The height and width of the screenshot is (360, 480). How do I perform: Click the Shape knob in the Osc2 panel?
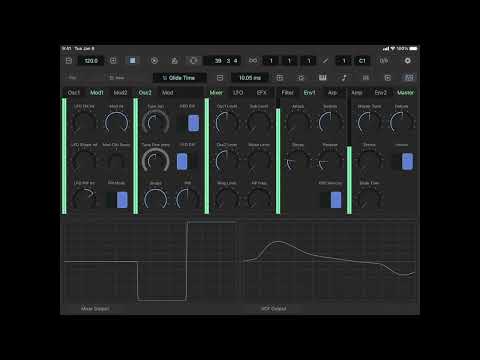point(156,199)
